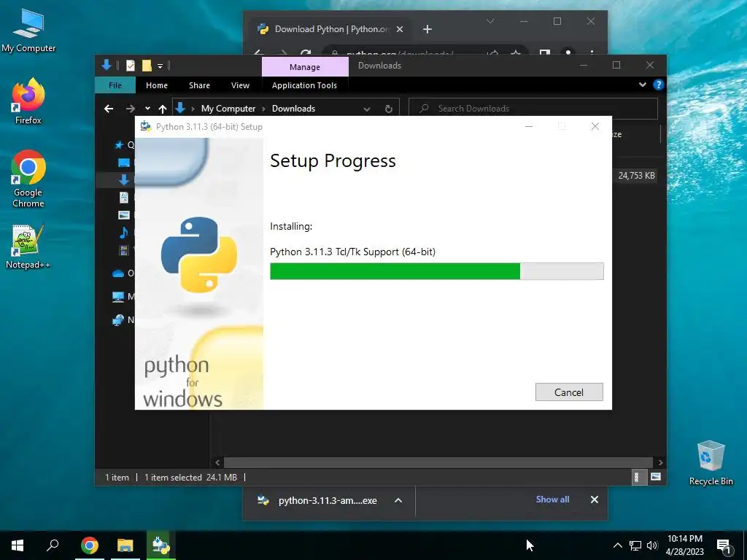Open File Explorer help icon
The image size is (747, 560).
coord(659,85)
